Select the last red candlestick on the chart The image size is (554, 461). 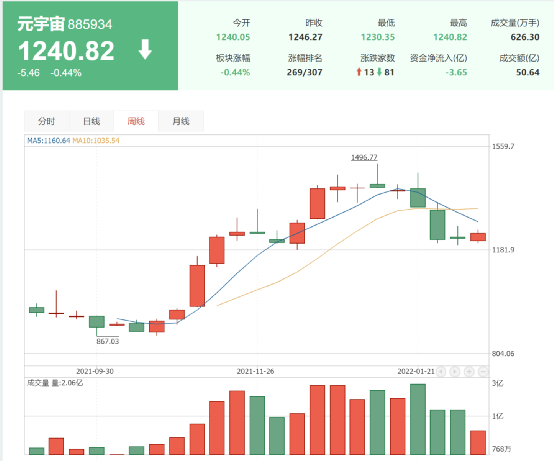[478, 237]
